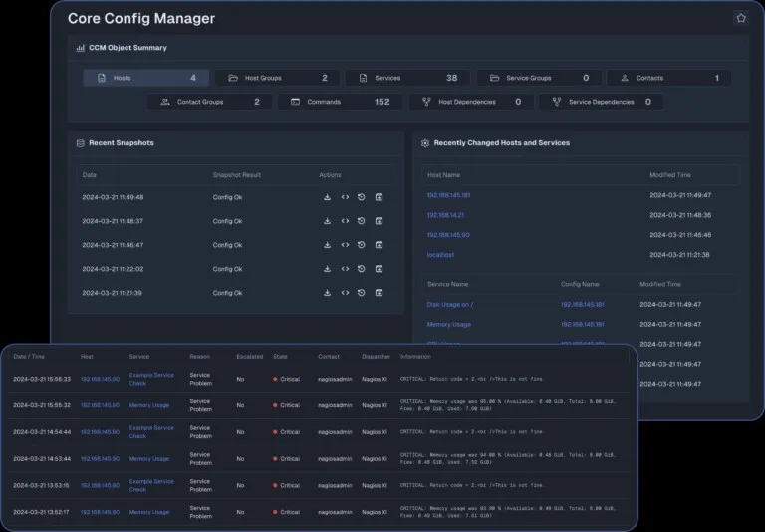The height and width of the screenshot is (532, 765).
Task: Click the Critical state in the 15:55:32 row
Action: point(287,405)
